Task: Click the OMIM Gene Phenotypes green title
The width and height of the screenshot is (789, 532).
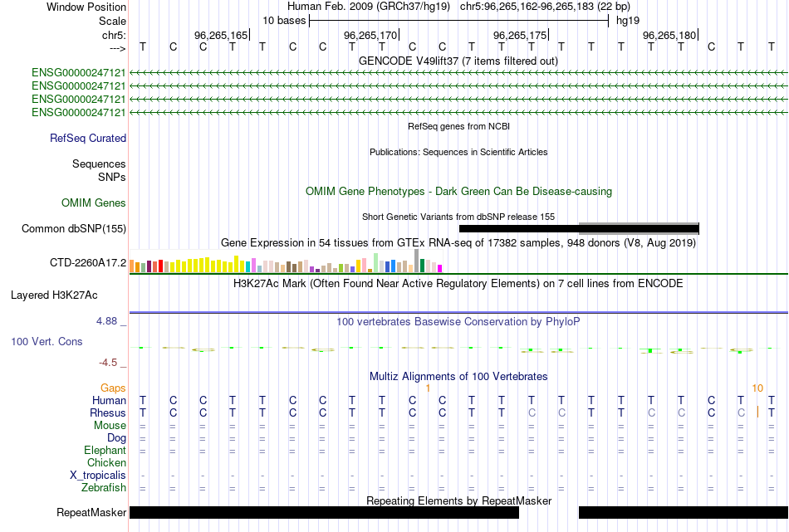Action: tap(458, 191)
